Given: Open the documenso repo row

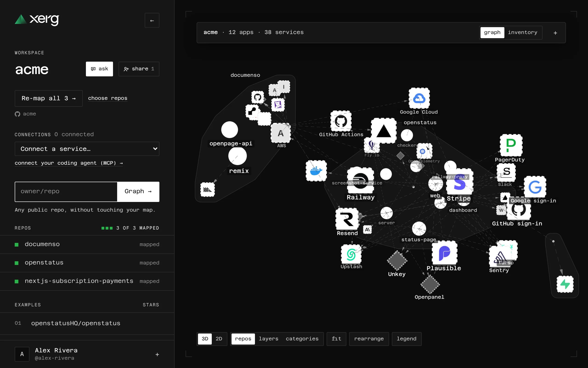Looking at the screenshot, I should tap(87, 244).
